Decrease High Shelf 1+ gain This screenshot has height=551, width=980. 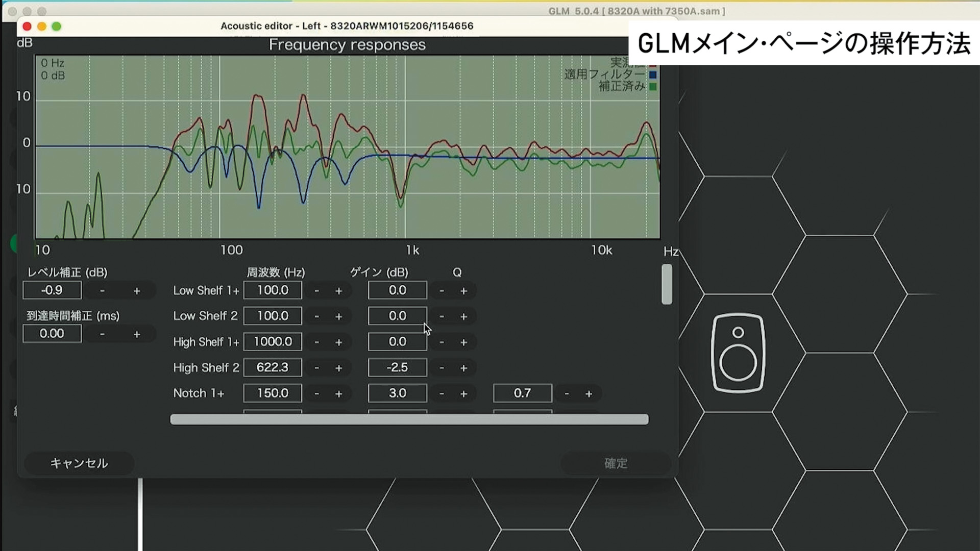(442, 342)
